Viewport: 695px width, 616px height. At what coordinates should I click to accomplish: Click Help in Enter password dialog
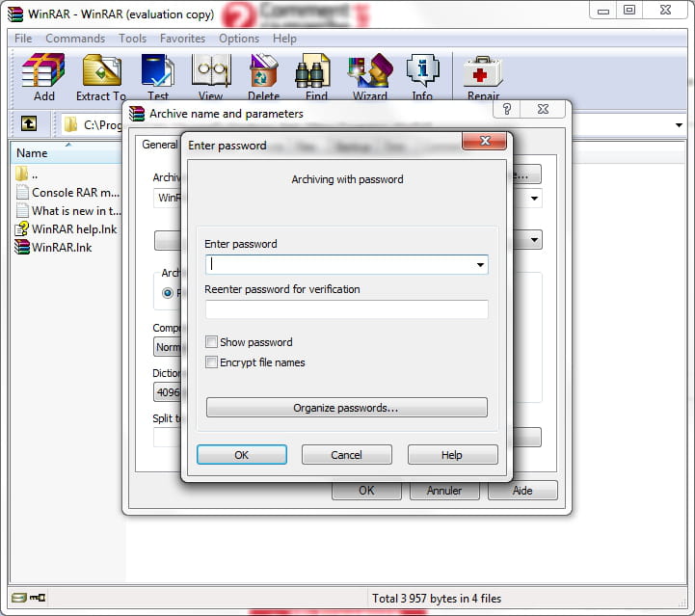coord(452,455)
